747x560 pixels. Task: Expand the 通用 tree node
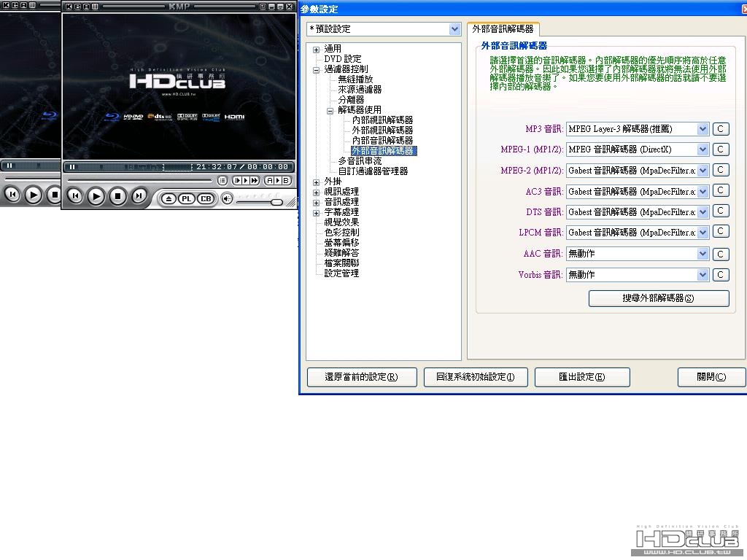[x=316, y=50]
